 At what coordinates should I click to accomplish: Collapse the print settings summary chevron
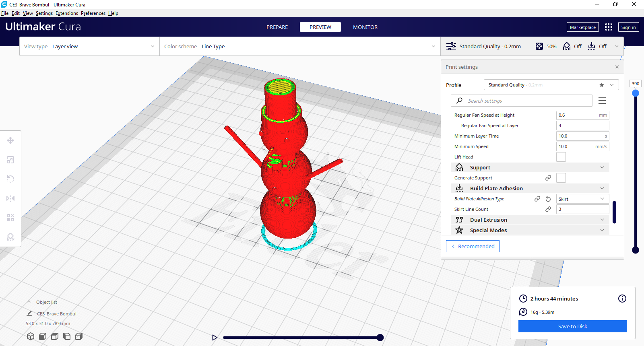pos(617,46)
